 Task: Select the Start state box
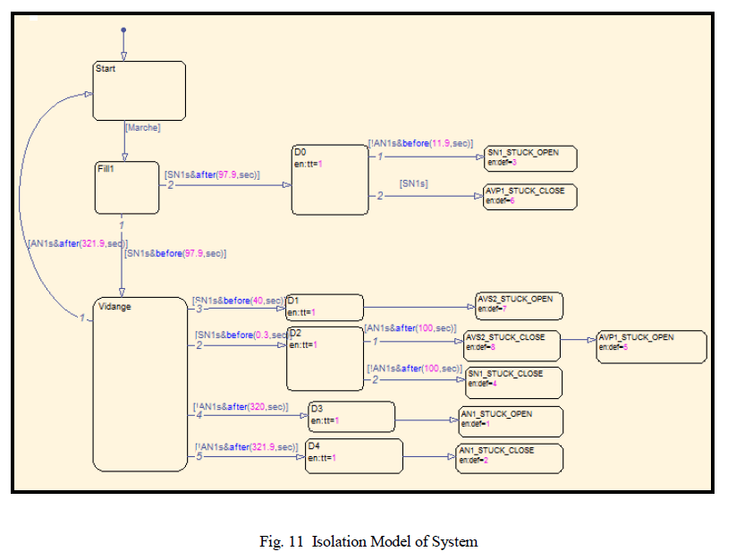pos(140,90)
